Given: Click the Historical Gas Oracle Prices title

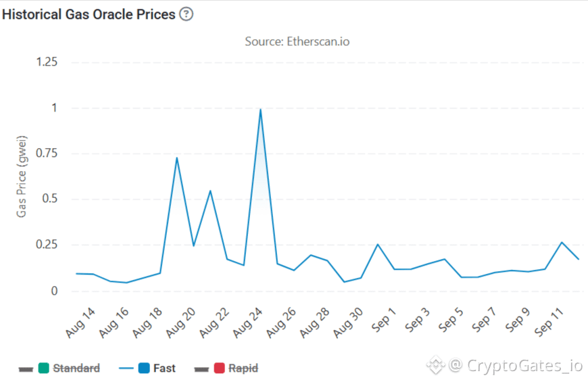Looking at the screenshot, I should click(89, 14).
